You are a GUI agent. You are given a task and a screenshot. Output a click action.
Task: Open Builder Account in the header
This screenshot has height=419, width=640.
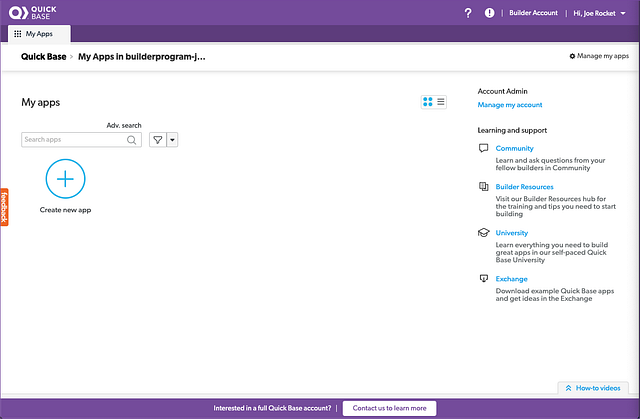click(x=533, y=13)
